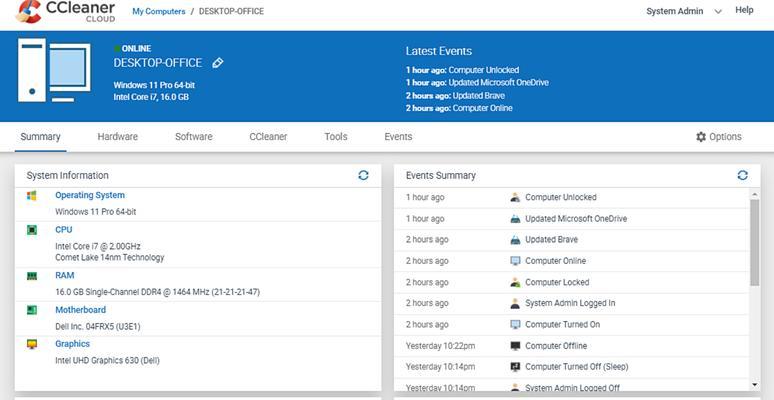Click 'Intel Core i7, 16.0 GB' banner text
This screenshot has height=400, width=774.
[151, 97]
